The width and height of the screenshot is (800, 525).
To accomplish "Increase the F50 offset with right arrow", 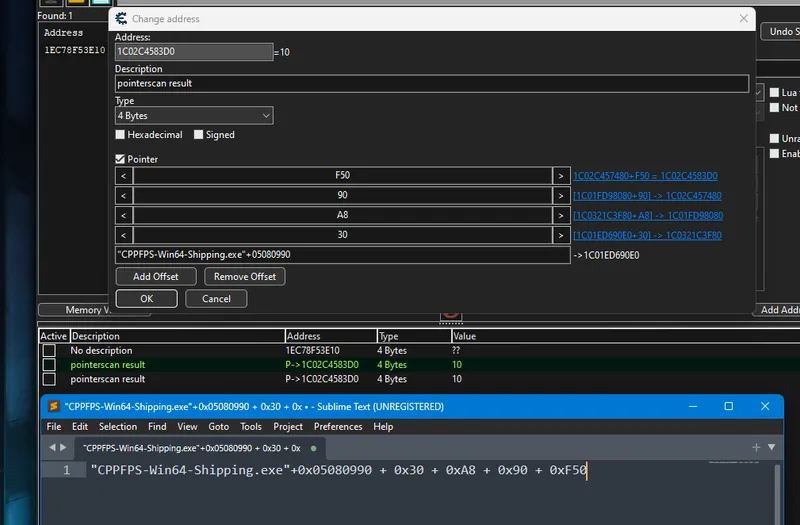I will pos(561,176).
